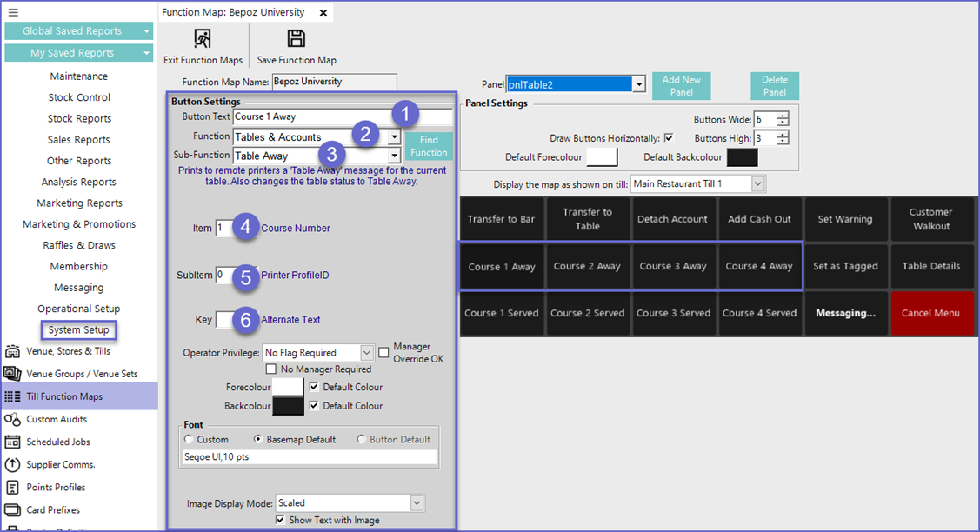Select the Course 2 Away map button
Screen dimensions: 980x532
tap(587, 266)
